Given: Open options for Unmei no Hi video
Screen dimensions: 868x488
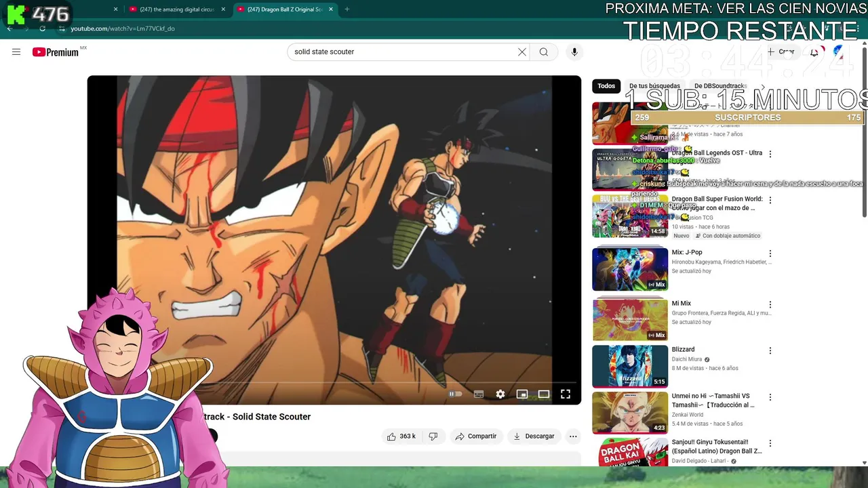Looking at the screenshot, I should (x=770, y=396).
